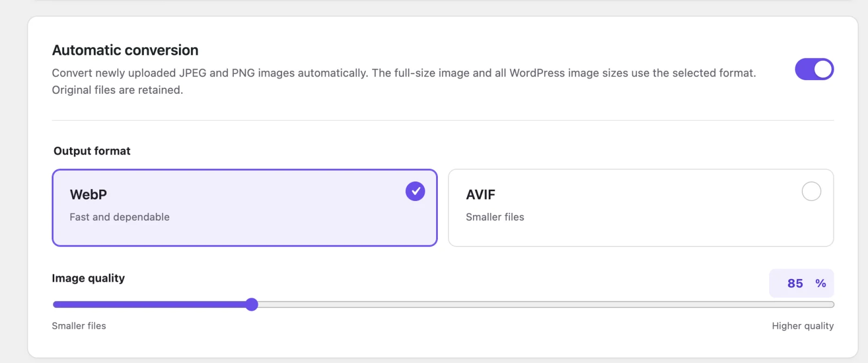Click the 'Automatic conversion' heading

click(x=125, y=50)
